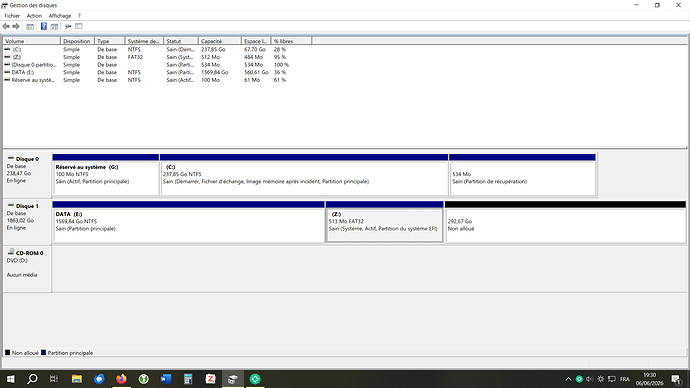Select the (C:) 237,85 Go NTFS partition block
The width and height of the screenshot is (690, 388).
304,175
